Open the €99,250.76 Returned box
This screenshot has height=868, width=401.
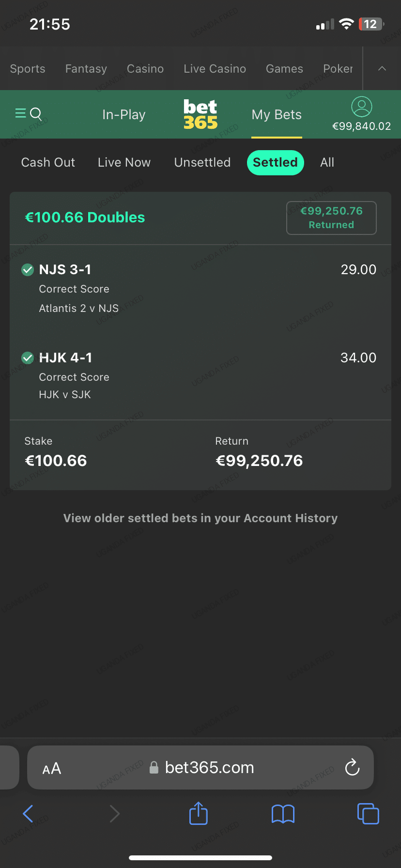(331, 218)
